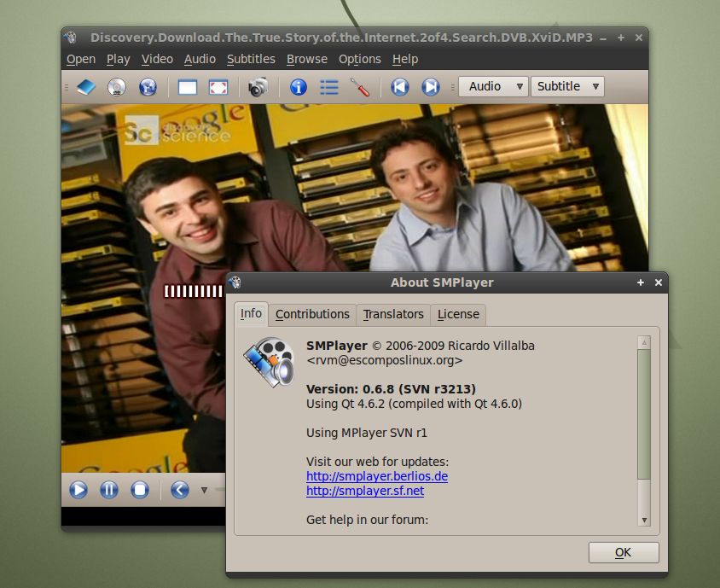The height and width of the screenshot is (588, 720).
Task: Switch to the Contributions tab
Action: (x=312, y=314)
